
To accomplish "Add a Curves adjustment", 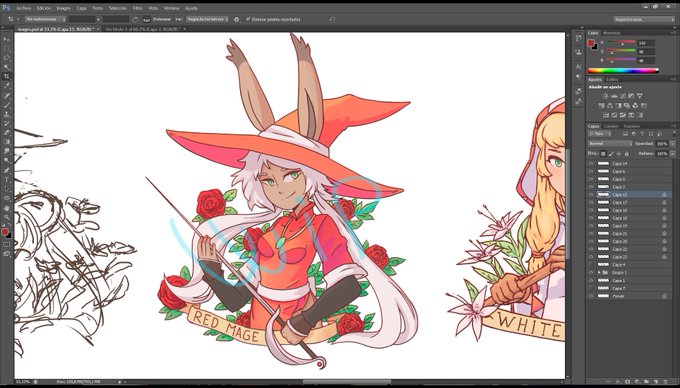I will (x=623, y=96).
